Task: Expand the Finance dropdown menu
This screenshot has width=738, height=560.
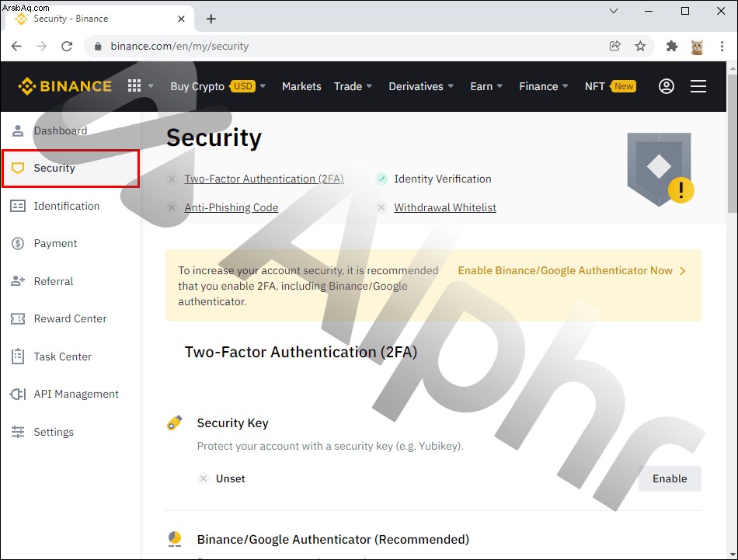Action: pos(566,86)
